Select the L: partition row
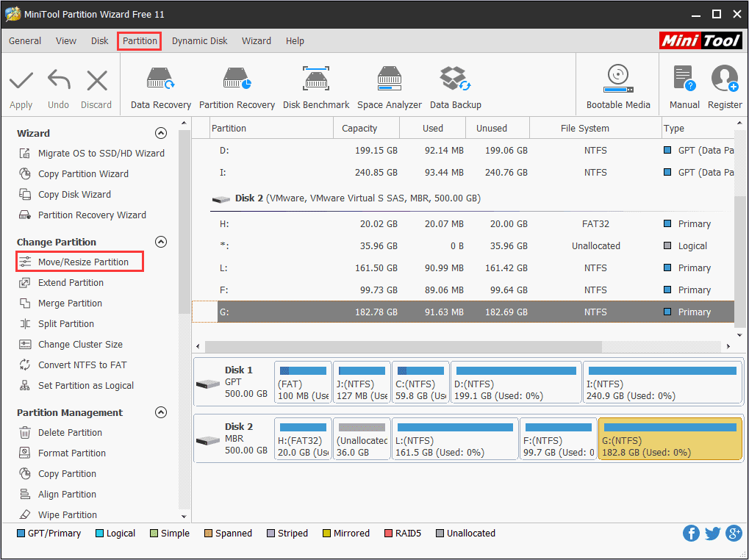This screenshot has height=560, width=749. 463,268
